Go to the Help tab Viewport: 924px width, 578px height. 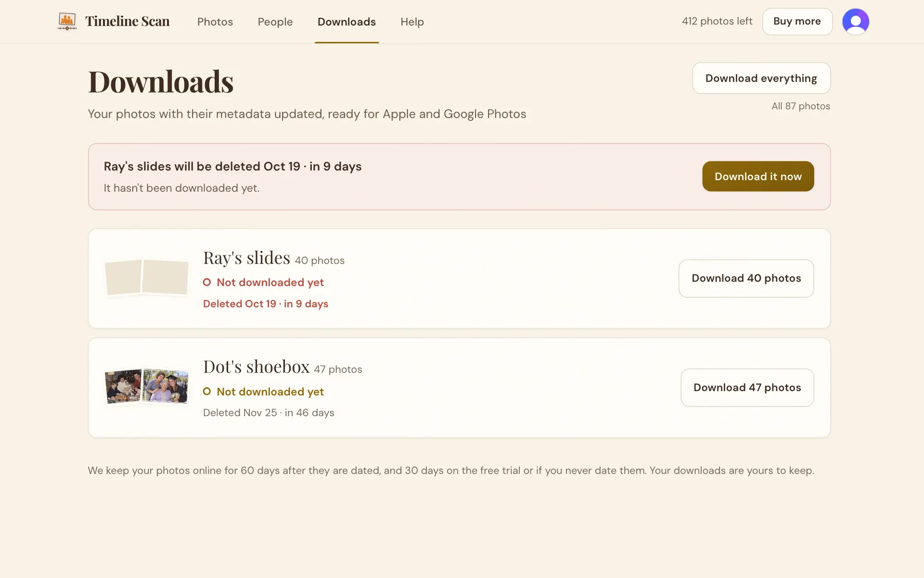coord(412,22)
